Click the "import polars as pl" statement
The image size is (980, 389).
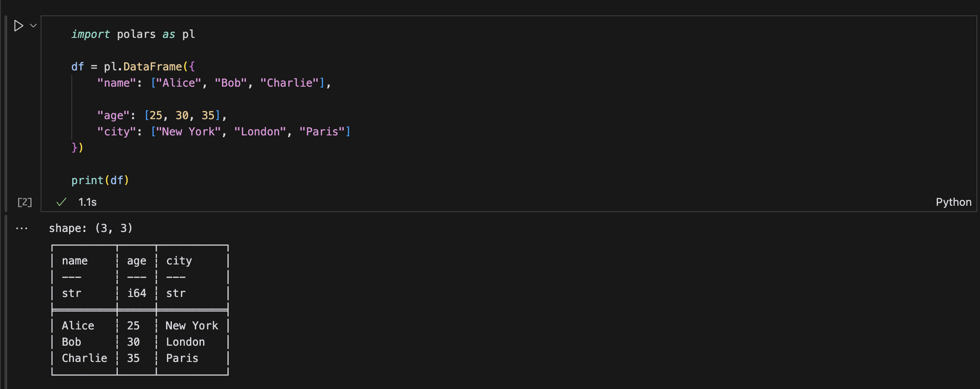click(x=133, y=34)
